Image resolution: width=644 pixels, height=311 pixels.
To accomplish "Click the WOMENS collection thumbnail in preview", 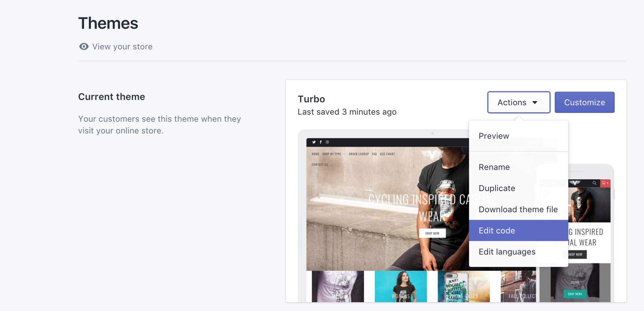I will [401, 286].
